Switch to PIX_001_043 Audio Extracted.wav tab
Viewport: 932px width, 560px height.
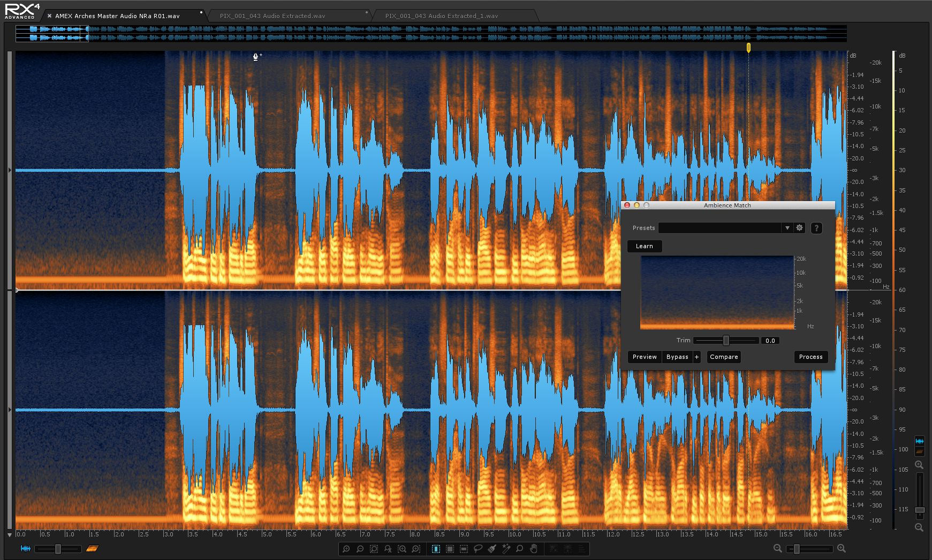click(272, 16)
